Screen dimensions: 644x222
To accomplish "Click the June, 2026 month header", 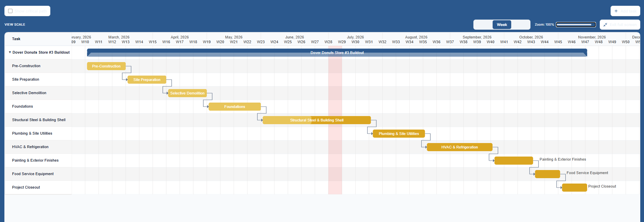I will pyautogui.click(x=295, y=37).
